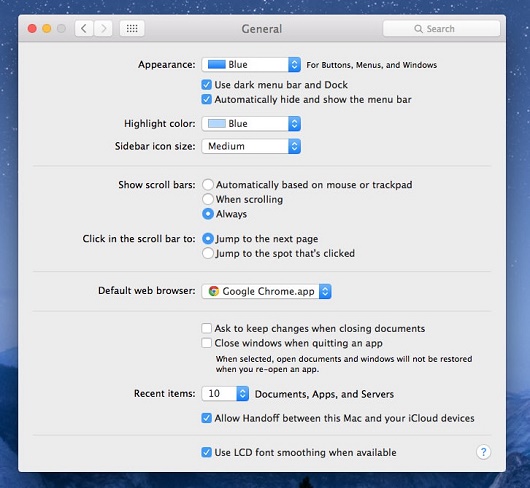The image size is (530, 488).
Task: Click "For Buttons, Menus, and Windows" text
Action: 371,65
